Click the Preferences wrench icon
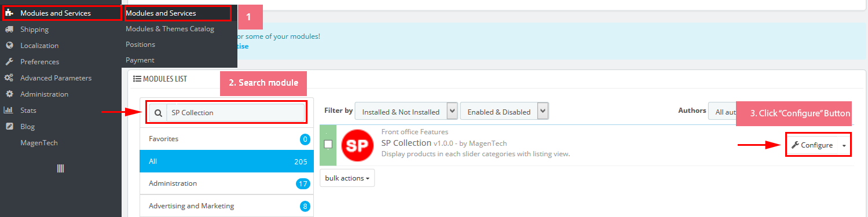The height and width of the screenshot is (217, 868). tap(9, 62)
